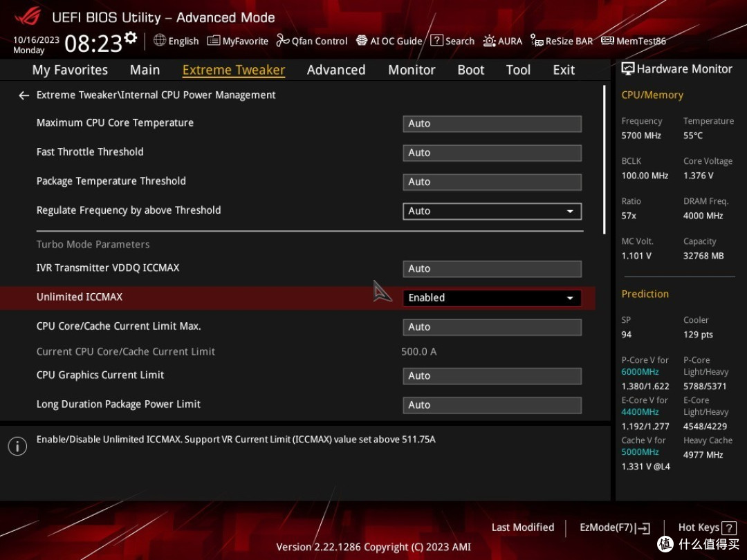Click the 500.0 A current limit value
The width and height of the screenshot is (747, 560).
point(418,351)
